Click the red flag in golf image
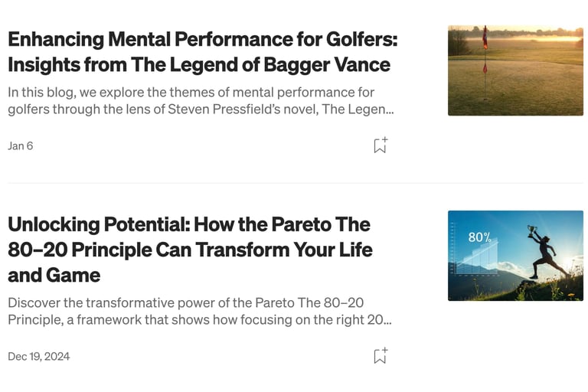The image size is (588, 392). coord(485,38)
